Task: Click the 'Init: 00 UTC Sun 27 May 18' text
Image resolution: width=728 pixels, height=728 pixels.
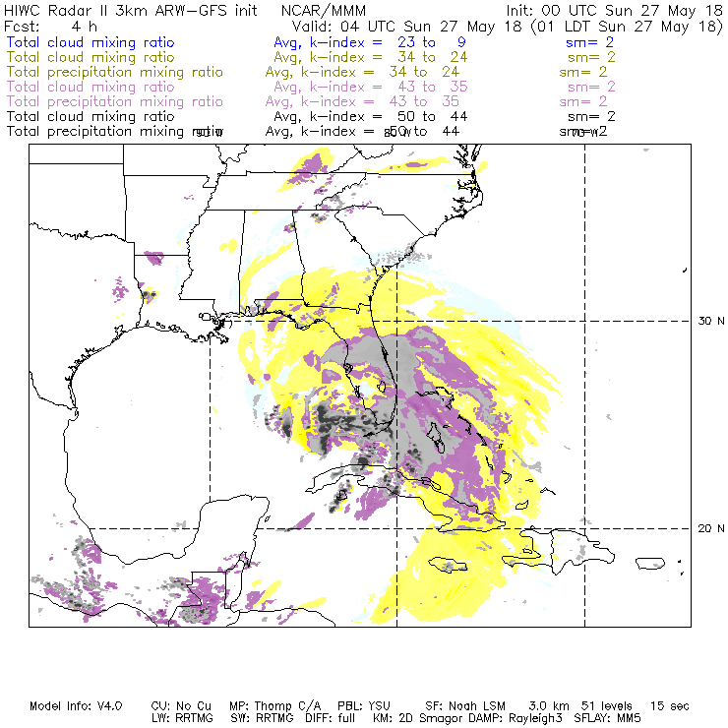Action: coord(614,10)
